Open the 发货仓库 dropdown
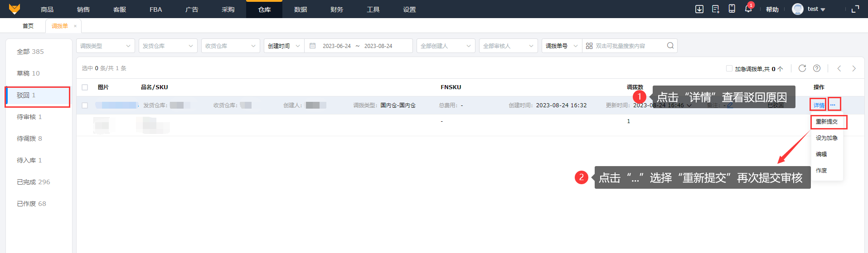Viewport: 868px width, 253px height. (168, 46)
